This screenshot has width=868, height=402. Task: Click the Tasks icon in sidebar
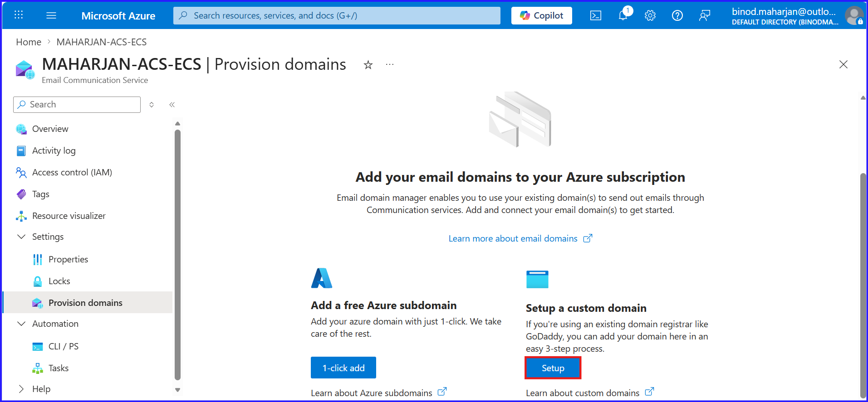(38, 368)
